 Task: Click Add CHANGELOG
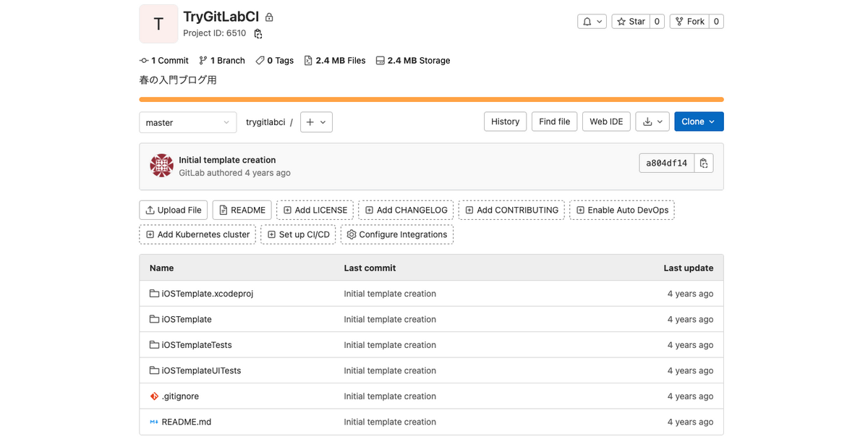(x=407, y=210)
